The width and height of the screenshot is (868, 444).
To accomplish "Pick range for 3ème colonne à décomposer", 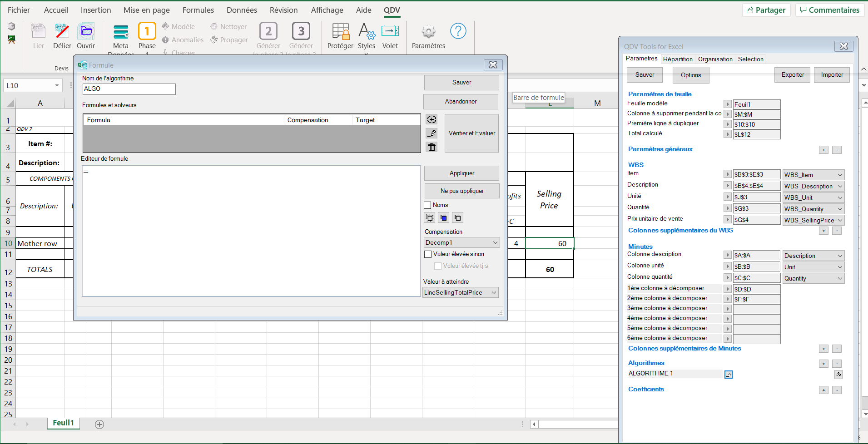I will click(728, 309).
